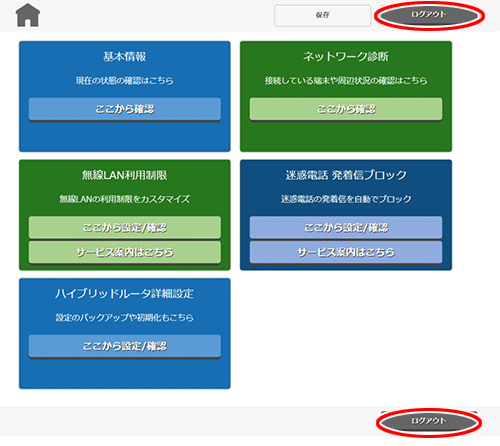This screenshot has width=500, height=446.
Task: Open ここから設定/確認 in 無線LAN利用制限 card
Action: [x=125, y=228]
